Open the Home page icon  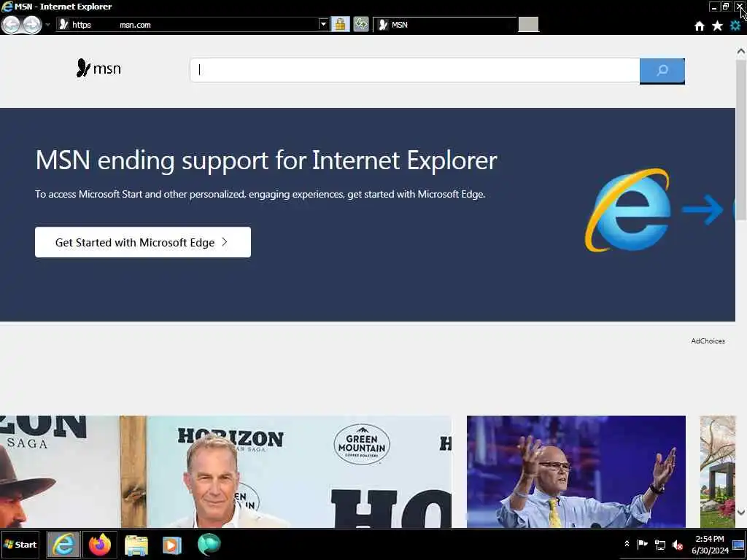pyautogui.click(x=700, y=26)
